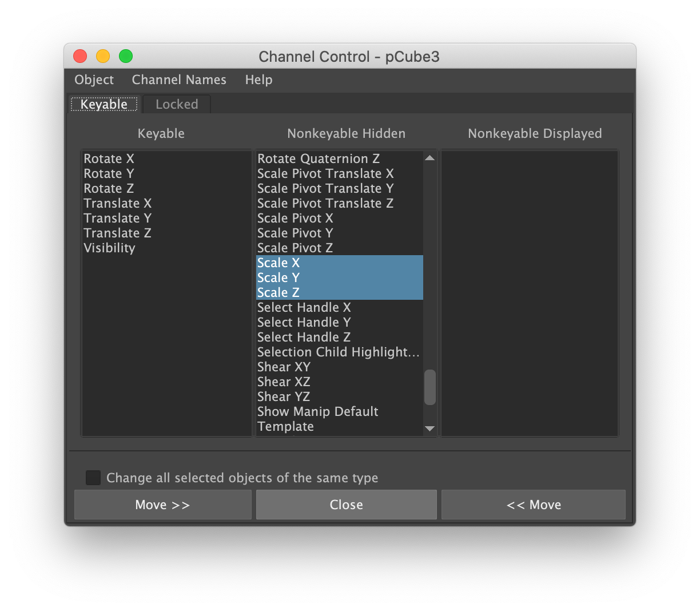Select Show Manip Default attribute
700x611 pixels.
[x=318, y=412]
